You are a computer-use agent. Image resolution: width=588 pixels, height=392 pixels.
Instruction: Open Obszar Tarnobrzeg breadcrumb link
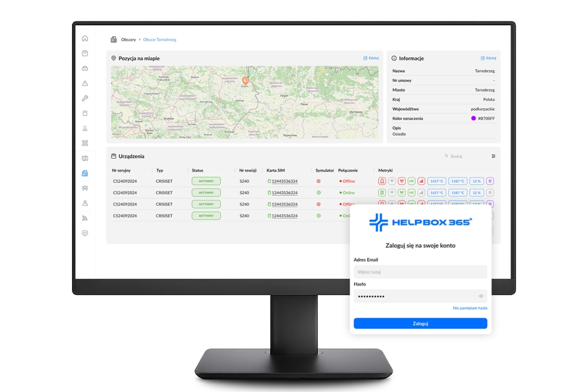point(160,40)
